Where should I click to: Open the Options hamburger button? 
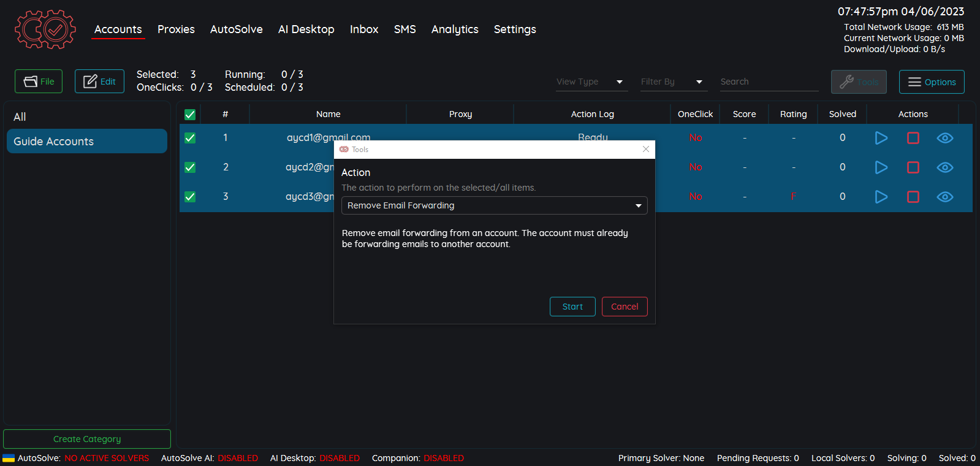[x=932, y=82]
